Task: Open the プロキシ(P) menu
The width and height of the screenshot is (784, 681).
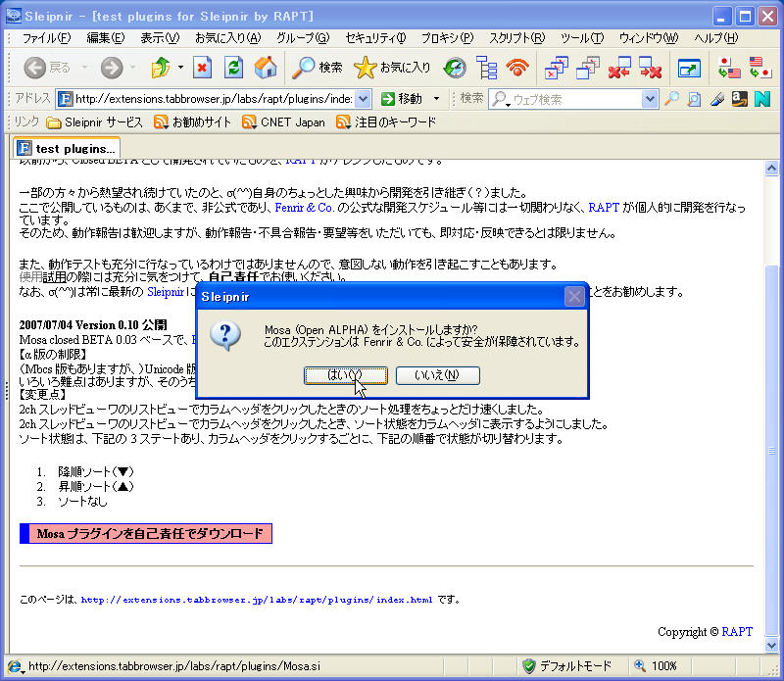Action: point(447,38)
